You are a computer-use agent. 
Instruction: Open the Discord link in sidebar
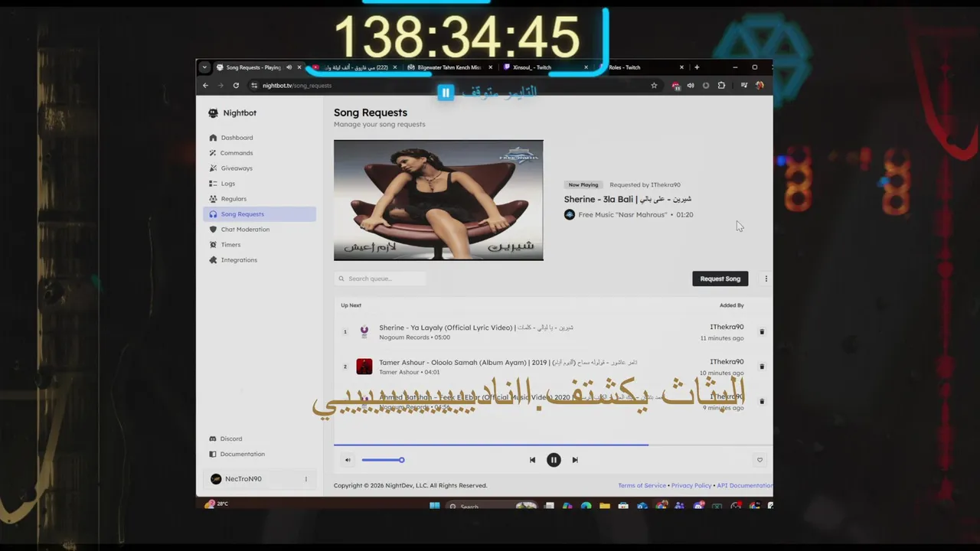click(226, 439)
